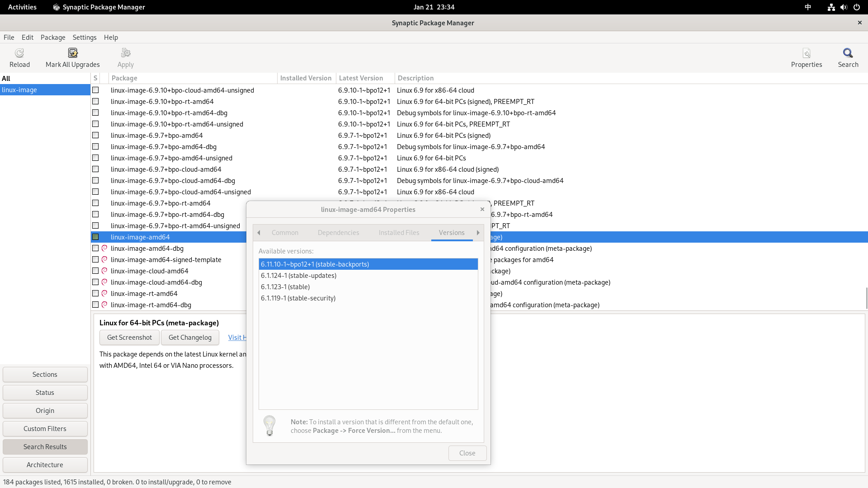Switch to the Dependencies tab
The image size is (868, 488).
(x=338, y=233)
